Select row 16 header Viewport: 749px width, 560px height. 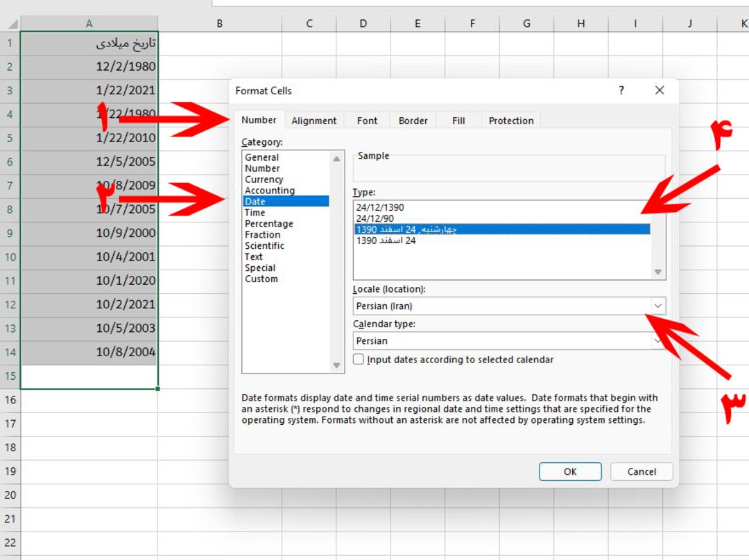(x=10, y=400)
